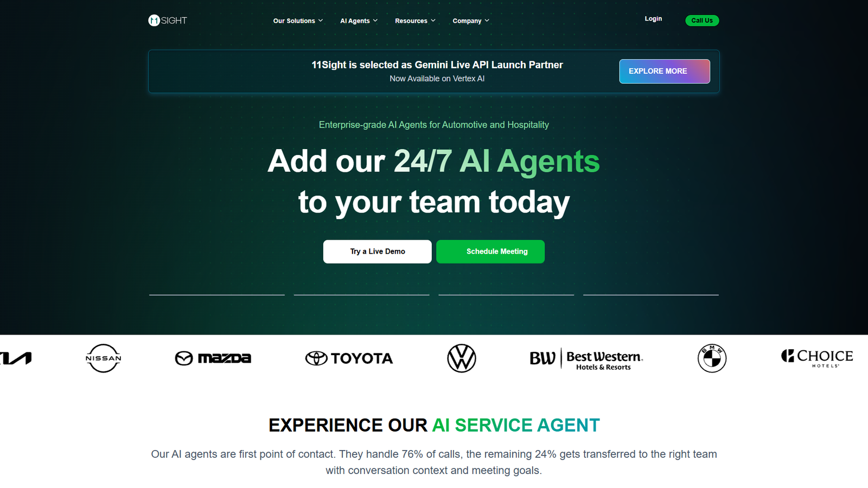Click the Best Western Hotels & Resorts logo
The image size is (868, 488).
coord(586,358)
